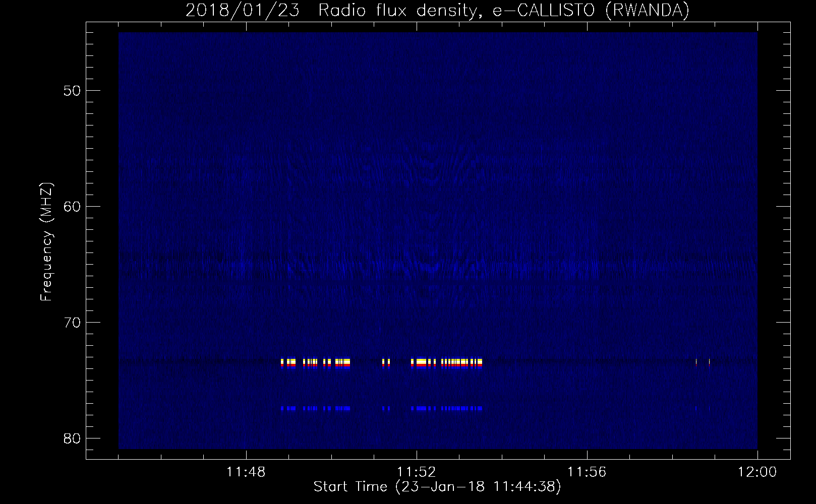
Task: Select the Frequency (MHZ) axis label
Action: click(x=46, y=242)
